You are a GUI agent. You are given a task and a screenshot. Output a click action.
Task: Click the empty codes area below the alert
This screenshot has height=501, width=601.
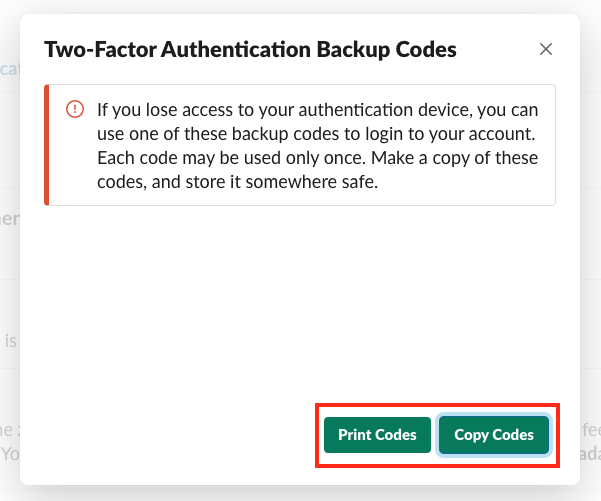pos(300,300)
